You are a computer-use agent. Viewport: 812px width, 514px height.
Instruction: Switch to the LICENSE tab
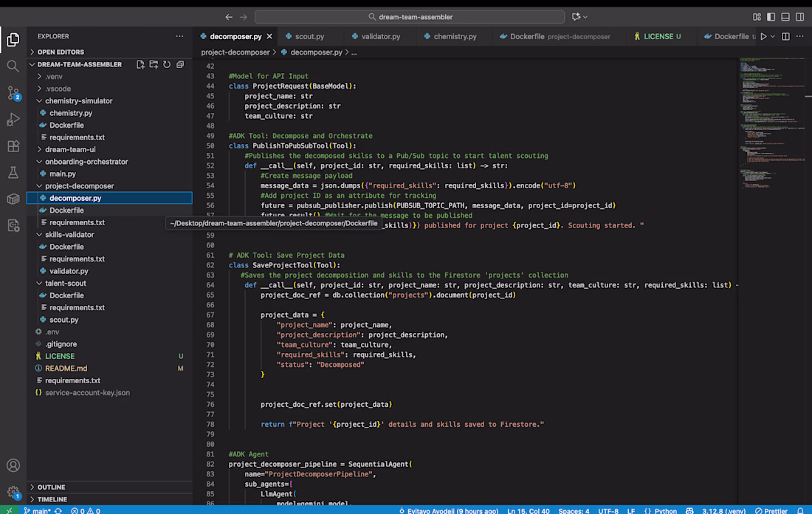[x=661, y=36]
